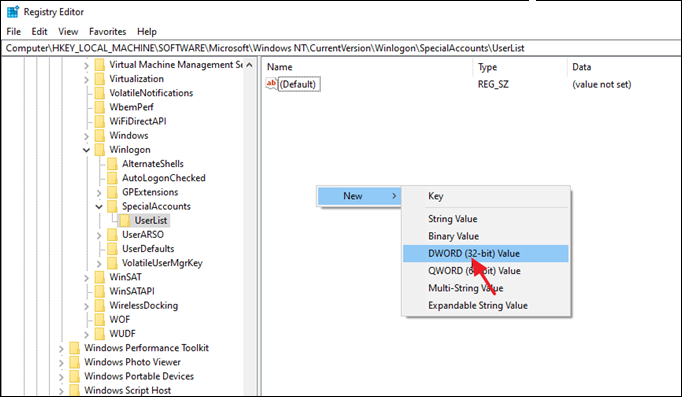The image size is (682, 397).
Task: Select the AlternateShells key
Action: point(153,164)
